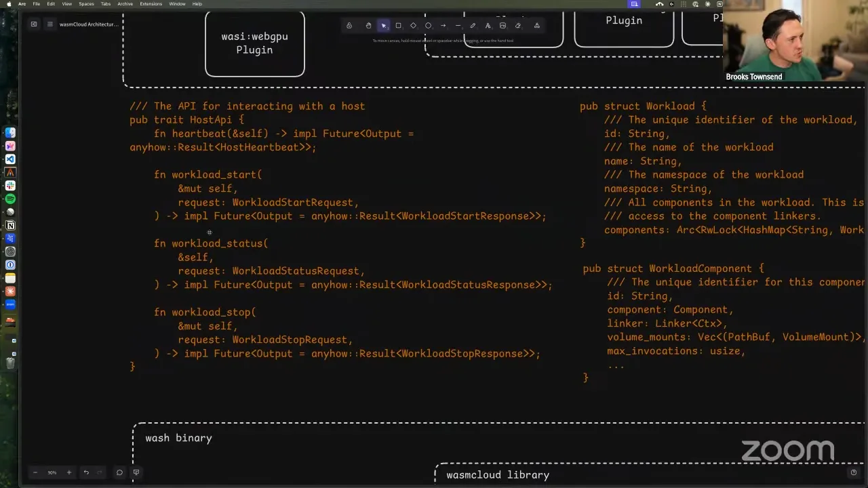Open Slack from the Dock

[x=10, y=186]
